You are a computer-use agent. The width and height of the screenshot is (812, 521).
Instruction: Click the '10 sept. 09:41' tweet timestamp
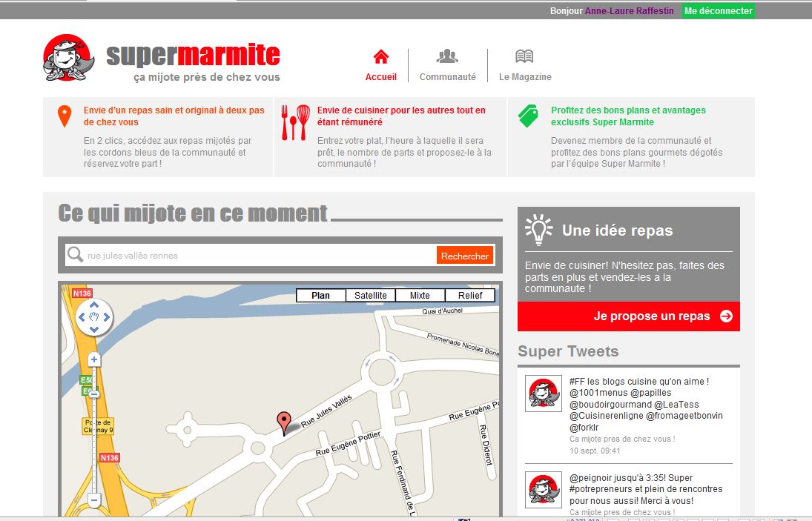[595, 451]
